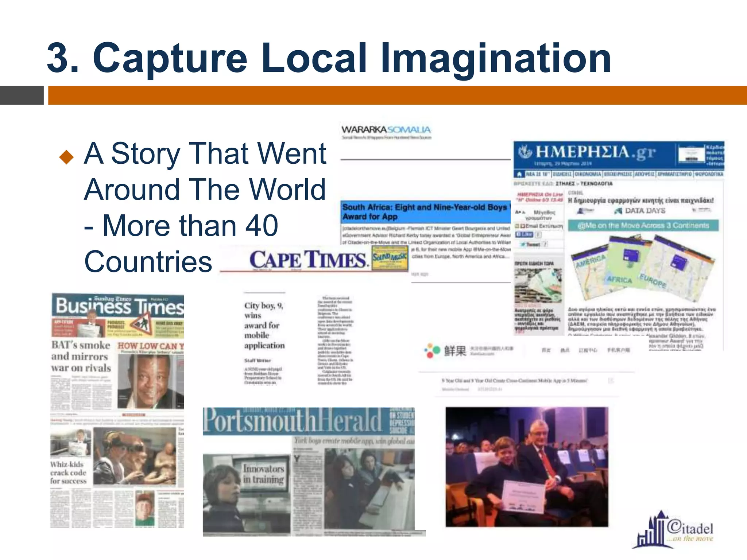The image size is (747, 560).
Task: Select the bullet text 'A Story That Went Around The World'
Action: [x=205, y=171]
